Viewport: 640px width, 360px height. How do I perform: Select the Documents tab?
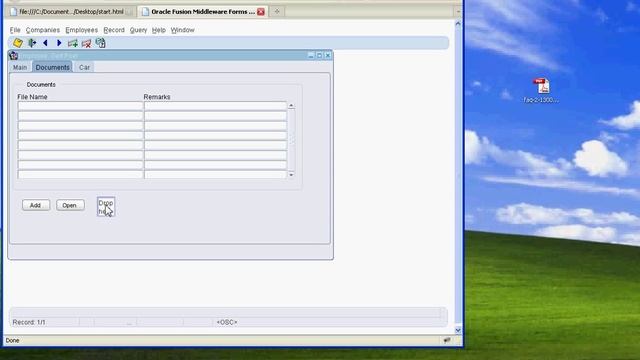click(53, 67)
